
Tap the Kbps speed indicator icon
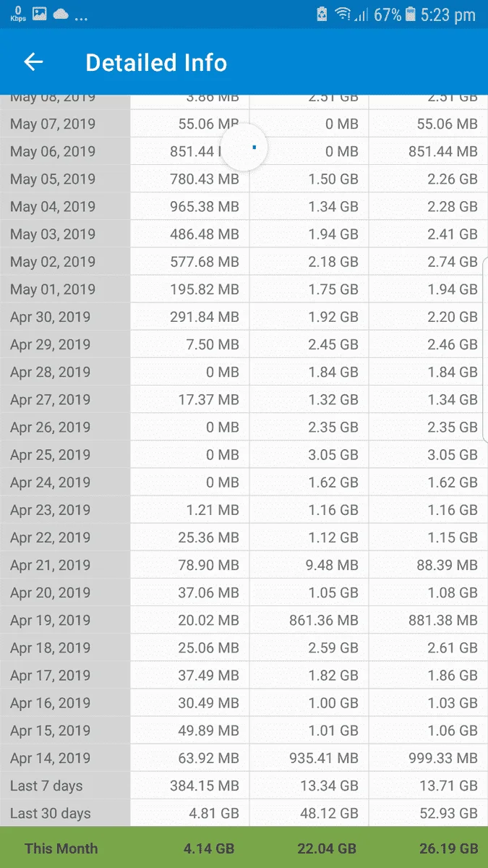(x=18, y=14)
